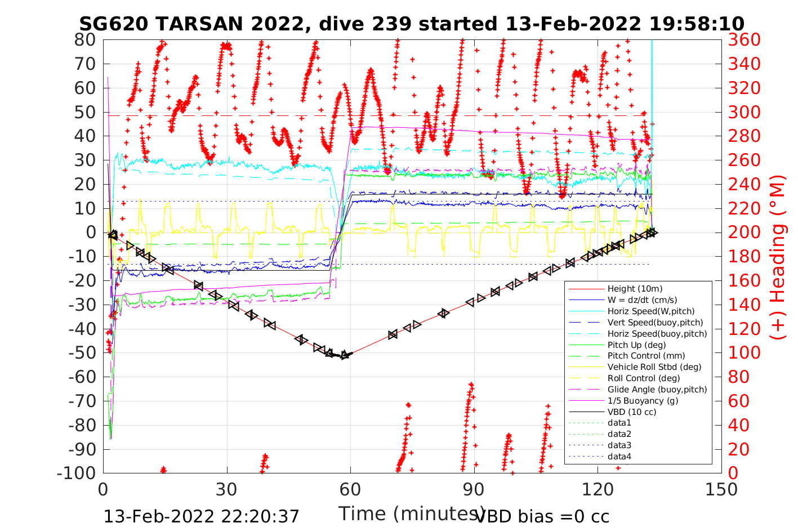Click left axis tick label "50"
Screen dimensions: 798x532
(x=86, y=112)
